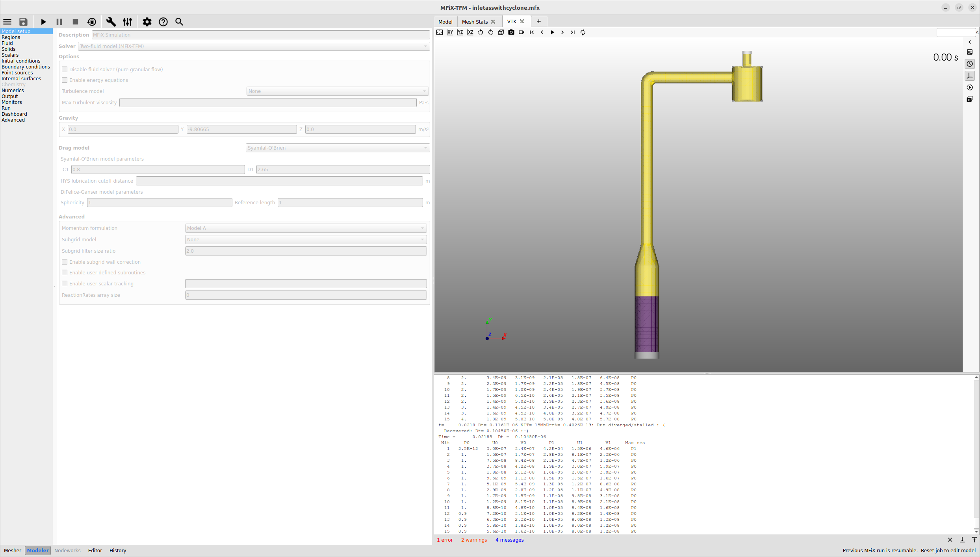
Task: Click the '2 warnings' message filter
Action: point(474,540)
